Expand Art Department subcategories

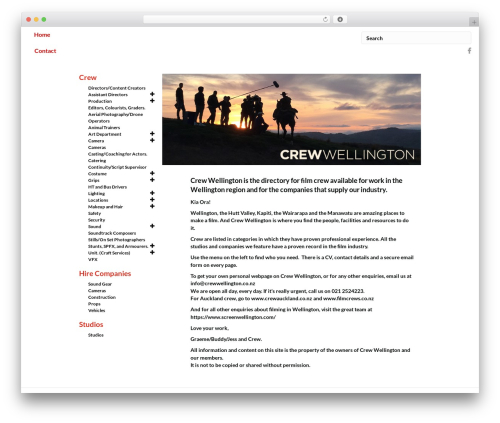tap(152, 134)
